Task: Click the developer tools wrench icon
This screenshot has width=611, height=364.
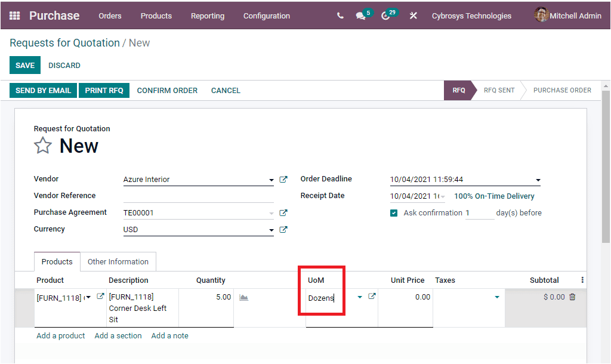Action: pos(413,16)
